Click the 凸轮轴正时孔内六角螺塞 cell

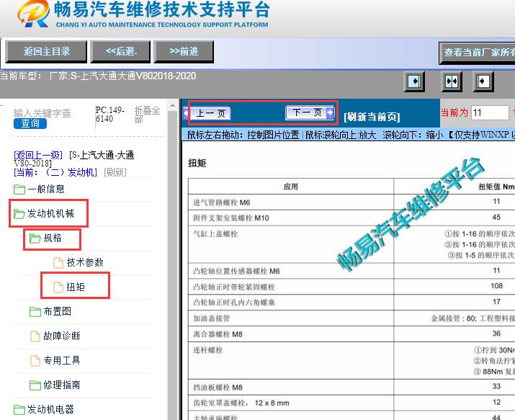point(291,302)
